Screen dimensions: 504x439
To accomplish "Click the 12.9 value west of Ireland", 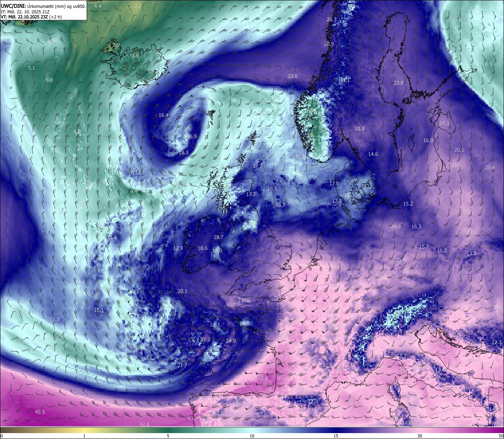I will tap(178, 248).
